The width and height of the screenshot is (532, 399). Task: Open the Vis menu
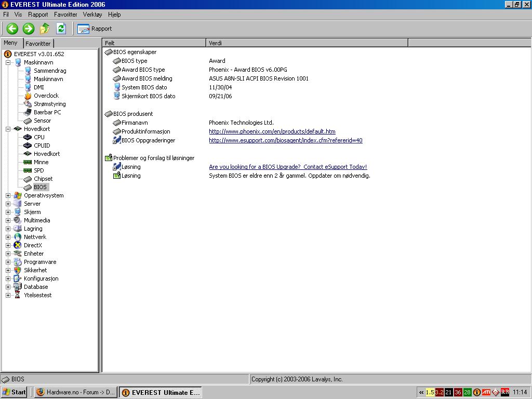click(x=18, y=15)
